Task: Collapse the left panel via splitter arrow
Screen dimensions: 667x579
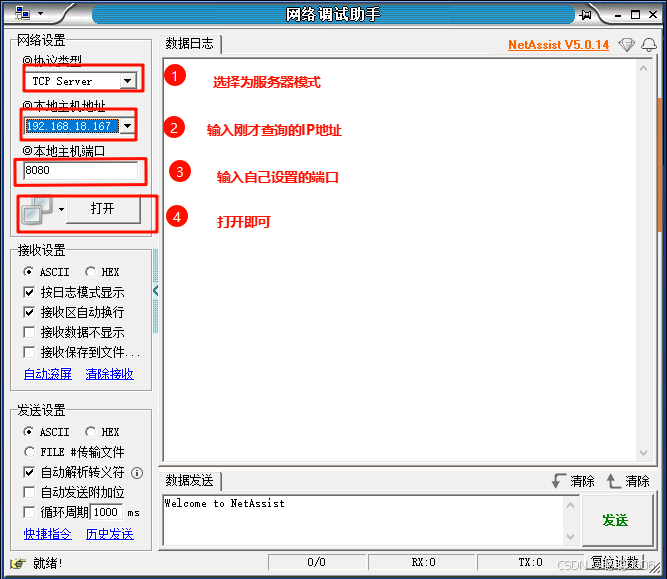Action: click(x=155, y=291)
